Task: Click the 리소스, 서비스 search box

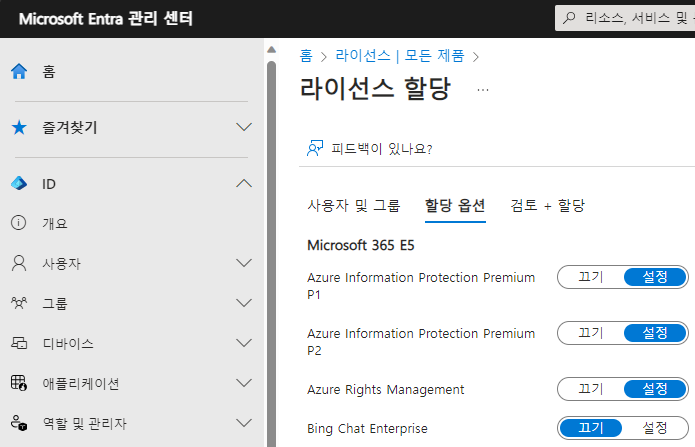Action: (x=625, y=18)
